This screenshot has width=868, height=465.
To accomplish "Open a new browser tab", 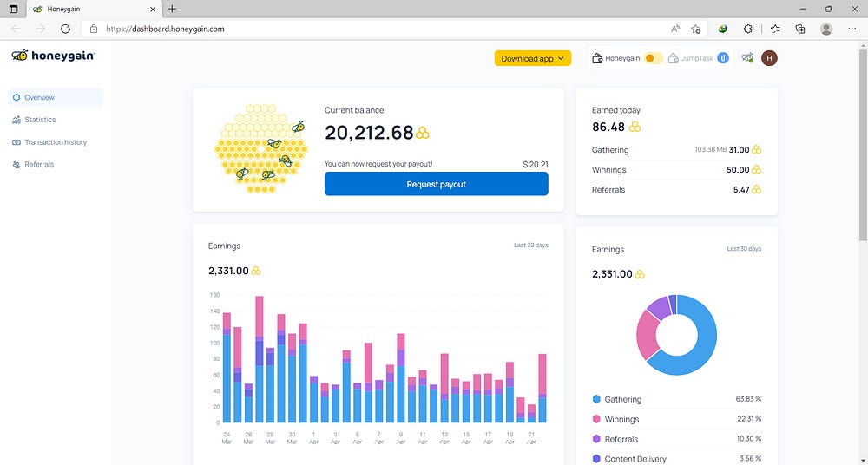I will tap(172, 9).
